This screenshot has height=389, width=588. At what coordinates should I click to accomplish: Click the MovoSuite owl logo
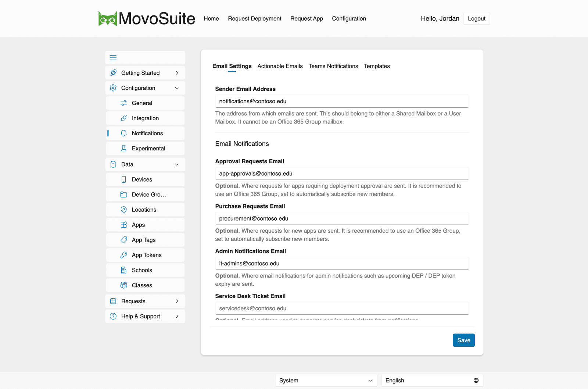click(x=108, y=18)
